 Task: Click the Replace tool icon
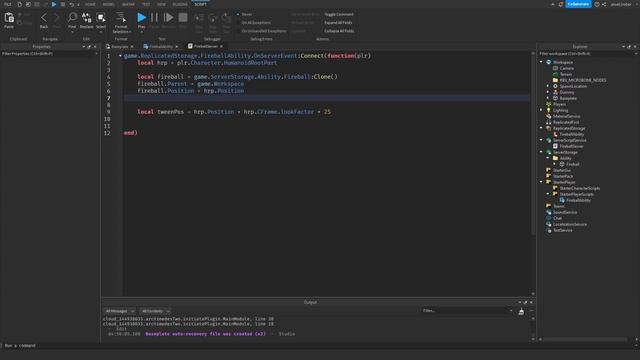87,17
